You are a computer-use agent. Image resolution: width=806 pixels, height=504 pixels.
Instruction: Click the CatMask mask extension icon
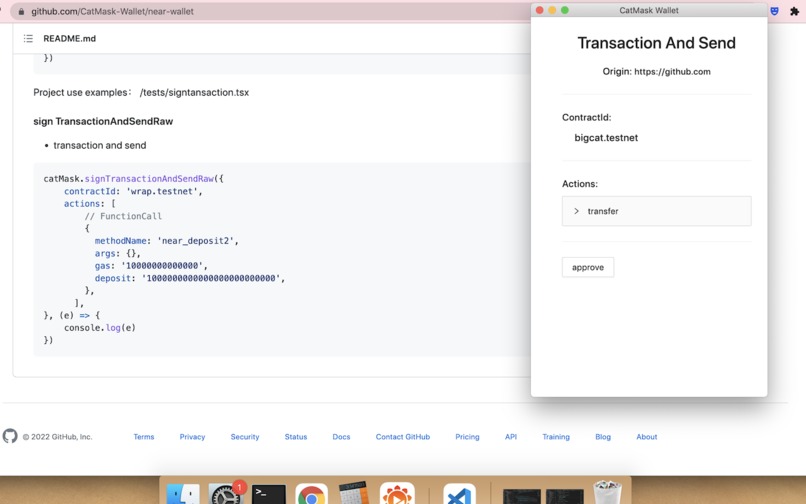tap(775, 11)
